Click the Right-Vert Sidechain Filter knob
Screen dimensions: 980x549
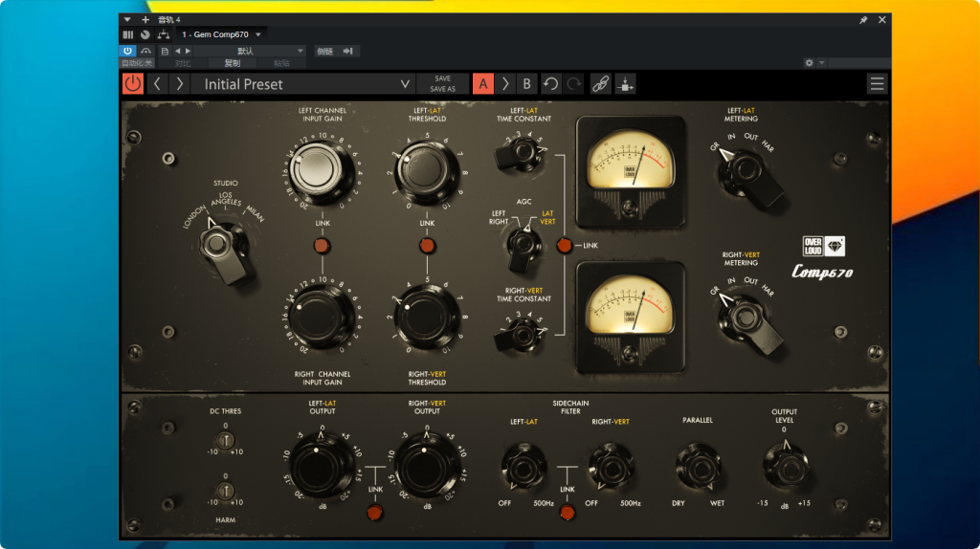[x=611, y=467]
